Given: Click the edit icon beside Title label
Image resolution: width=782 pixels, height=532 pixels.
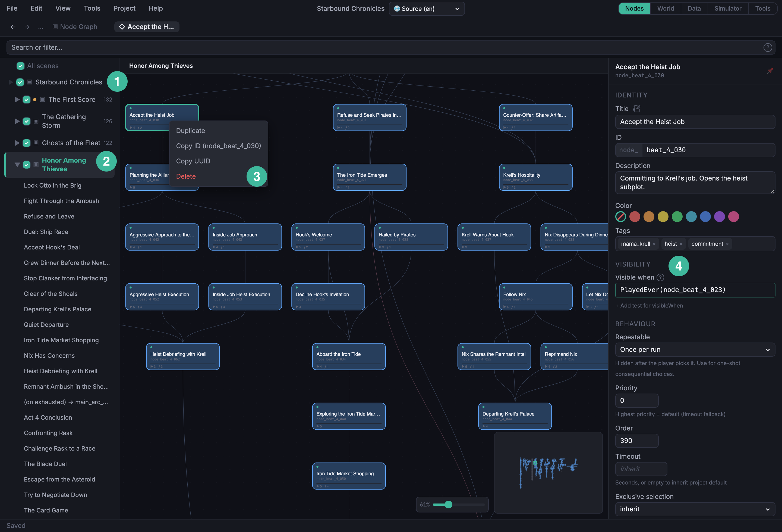Looking at the screenshot, I should click(636, 109).
